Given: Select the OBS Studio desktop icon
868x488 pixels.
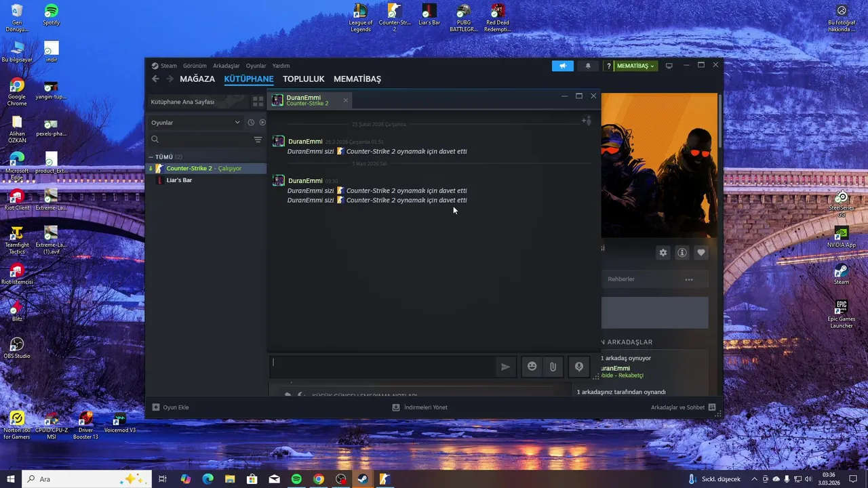Looking at the screenshot, I should [x=17, y=348].
